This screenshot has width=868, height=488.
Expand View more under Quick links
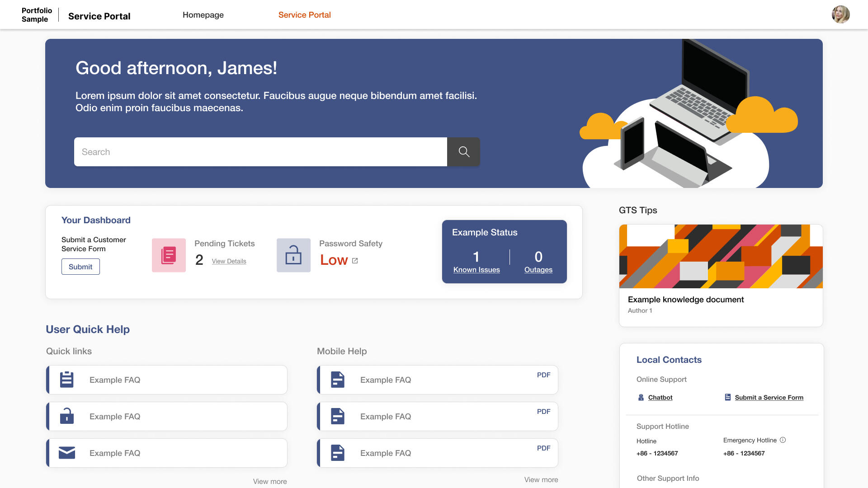tap(269, 481)
